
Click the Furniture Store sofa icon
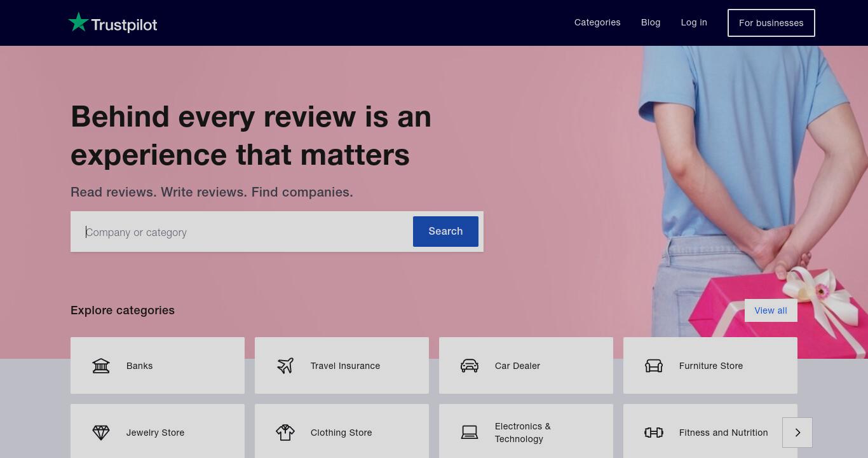654,366
